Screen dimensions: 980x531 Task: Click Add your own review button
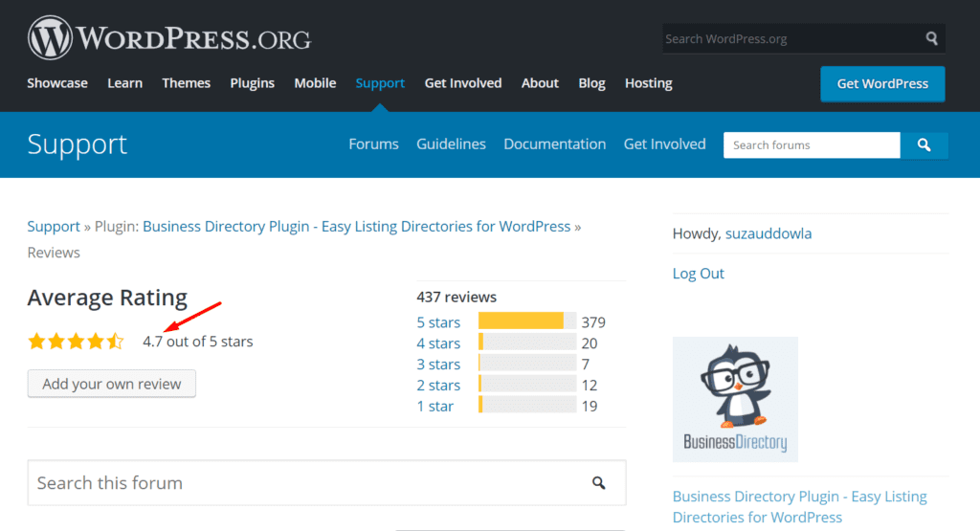(112, 384)
